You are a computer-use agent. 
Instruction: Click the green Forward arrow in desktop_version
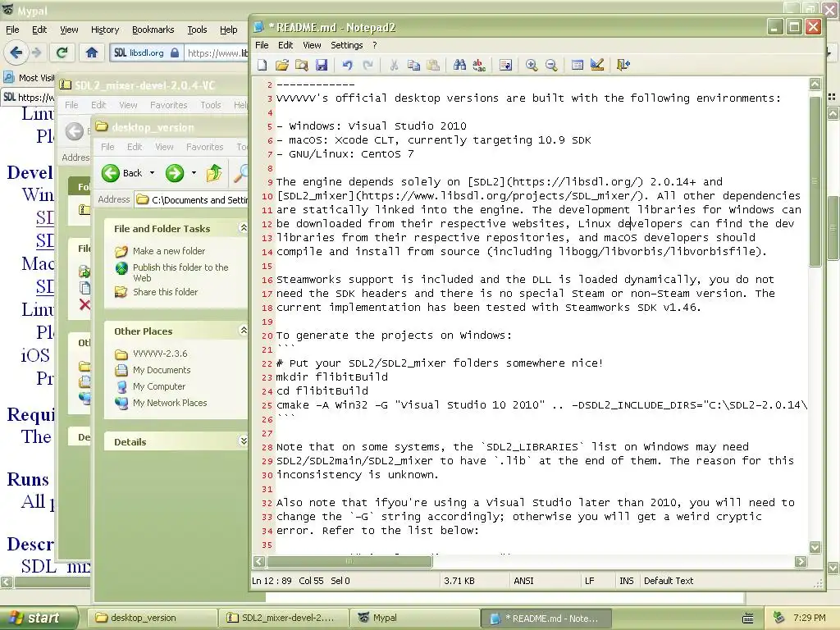(x=175, y=173)
